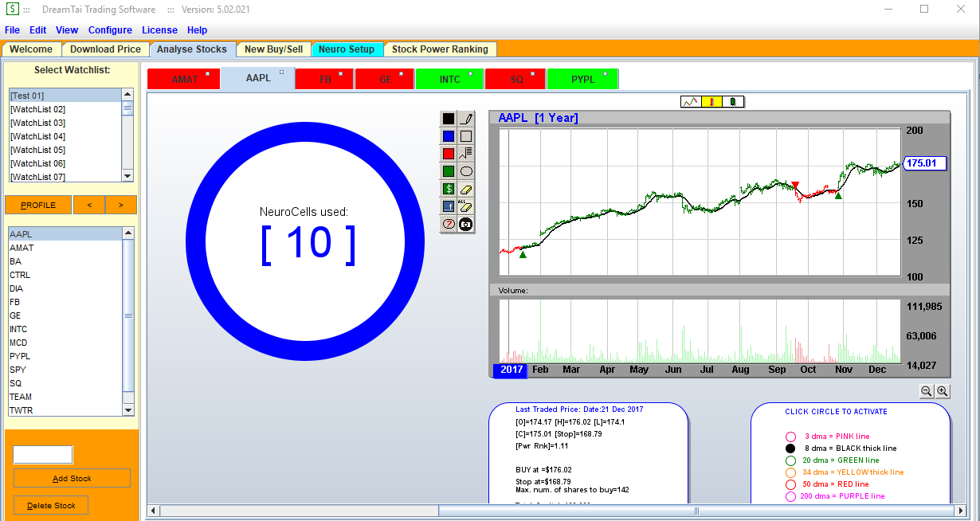Viewport: 980px width, 521px height.
Task: Activate the 50 dma RED line circle
Action: (790, 484)
